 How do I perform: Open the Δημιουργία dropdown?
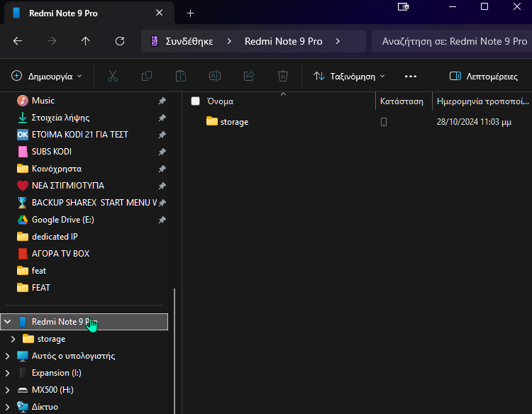[47, 77]
